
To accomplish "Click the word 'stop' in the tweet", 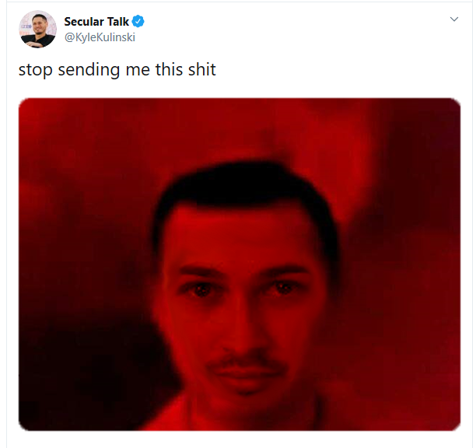I will click(36, 71).
